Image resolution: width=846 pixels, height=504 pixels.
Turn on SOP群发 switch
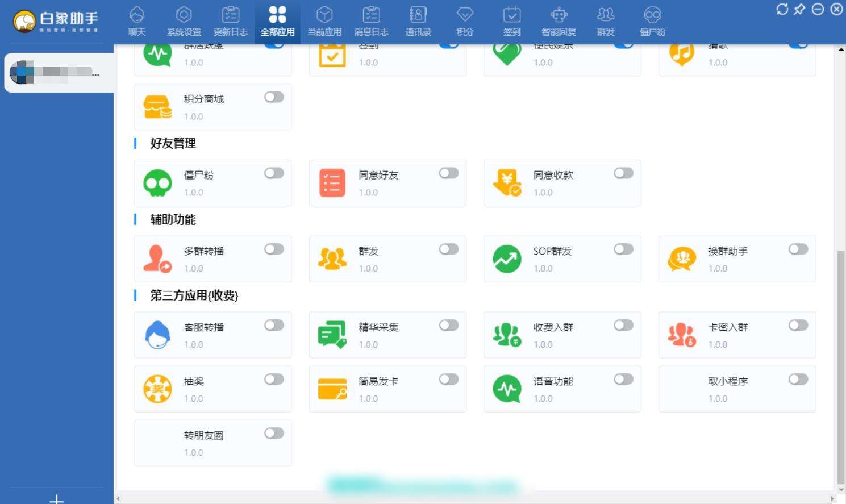[623, 249]
